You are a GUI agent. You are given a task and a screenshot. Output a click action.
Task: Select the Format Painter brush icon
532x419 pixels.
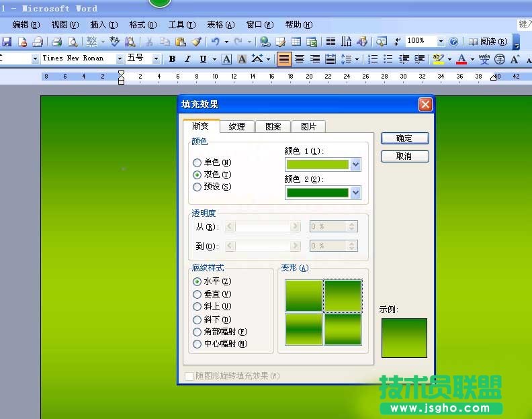(196, 42)
